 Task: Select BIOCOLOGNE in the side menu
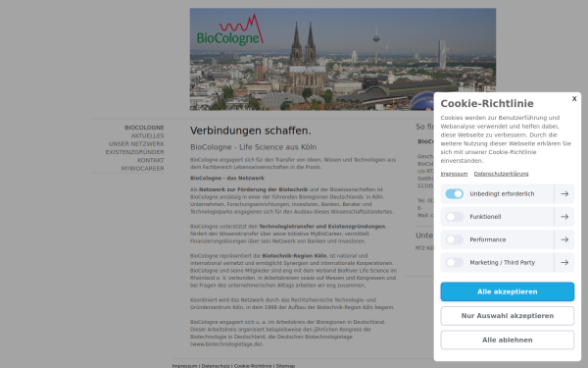[x=144, y=128]
